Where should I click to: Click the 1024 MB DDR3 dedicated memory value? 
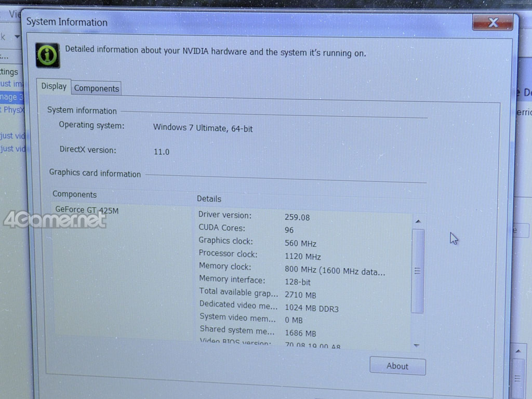pos(312,309)
